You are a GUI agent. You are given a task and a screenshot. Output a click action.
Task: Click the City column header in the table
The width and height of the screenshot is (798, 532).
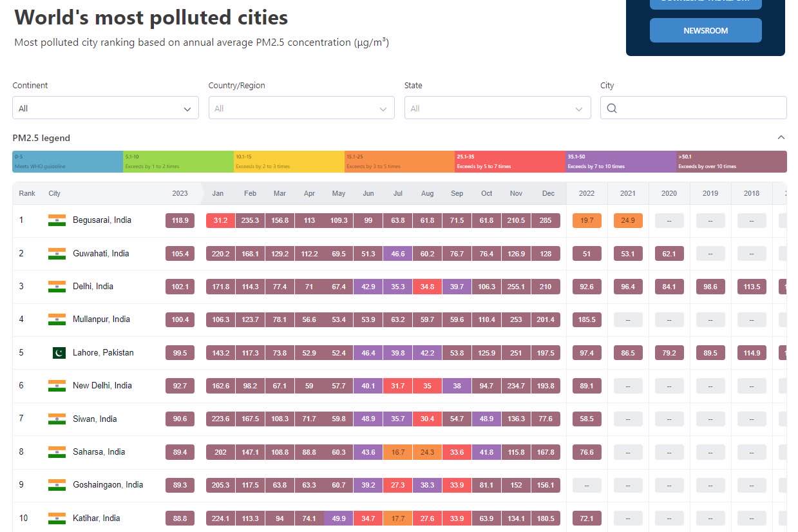(55, 193)
